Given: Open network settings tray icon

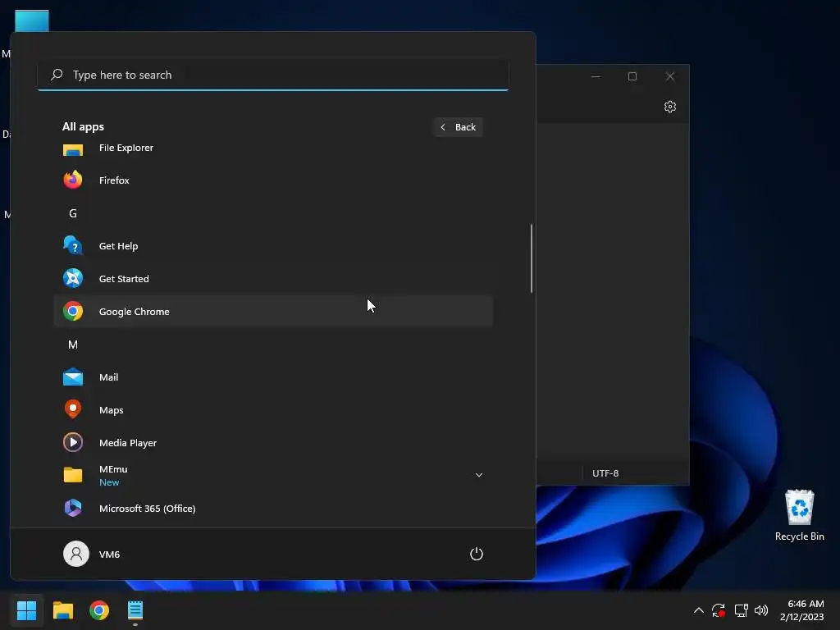Looking at the screenshot, I should pos(741,610).
